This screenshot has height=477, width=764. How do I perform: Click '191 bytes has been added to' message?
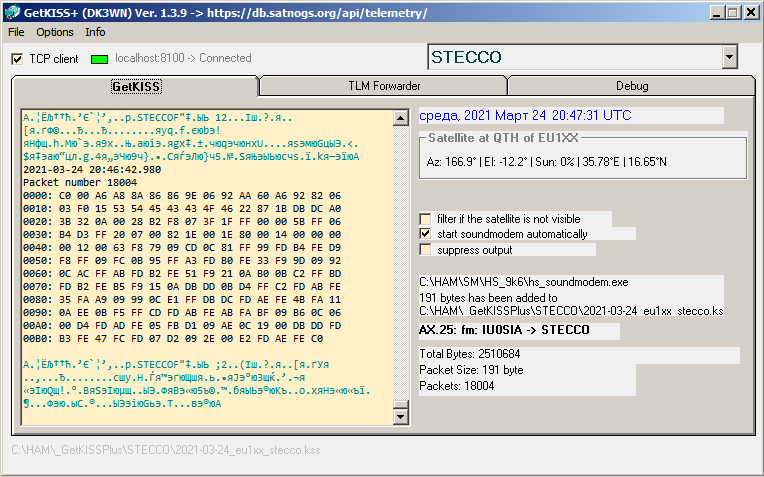[x=488, y=298]
